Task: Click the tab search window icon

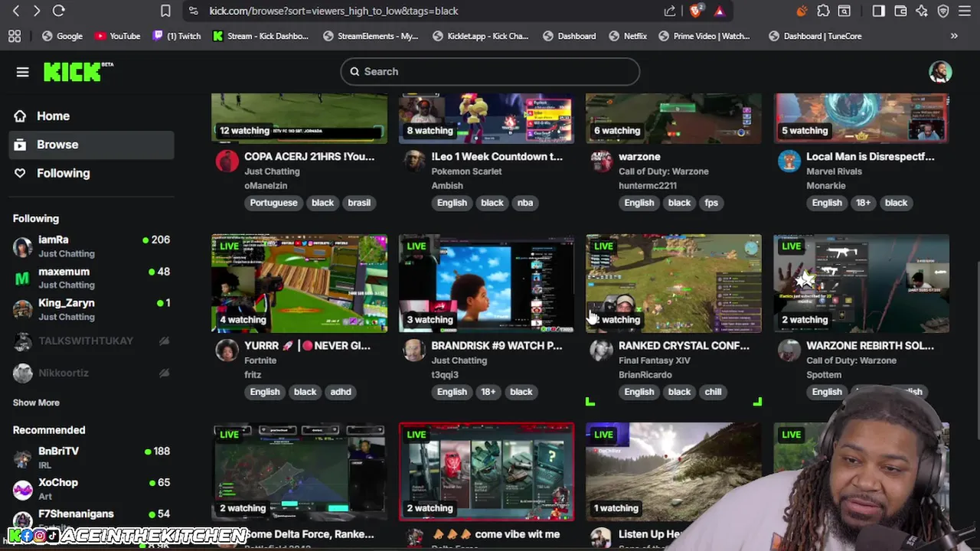Action: 844,11
